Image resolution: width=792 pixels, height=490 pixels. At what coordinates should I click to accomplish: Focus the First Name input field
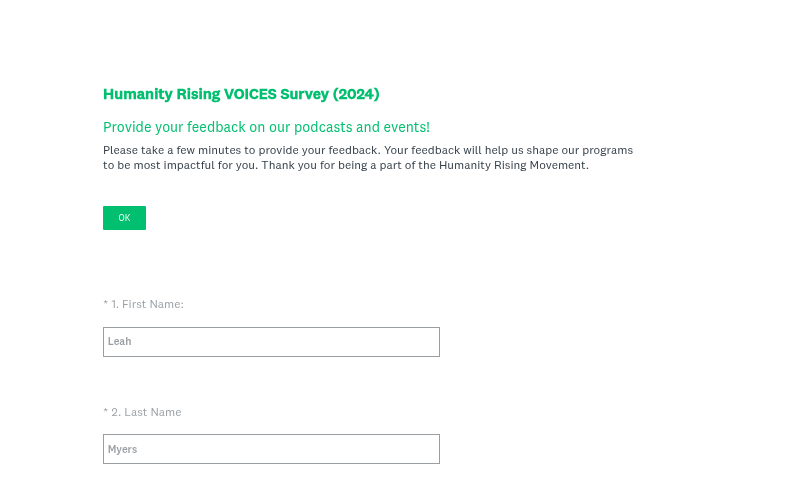(271, 342)
